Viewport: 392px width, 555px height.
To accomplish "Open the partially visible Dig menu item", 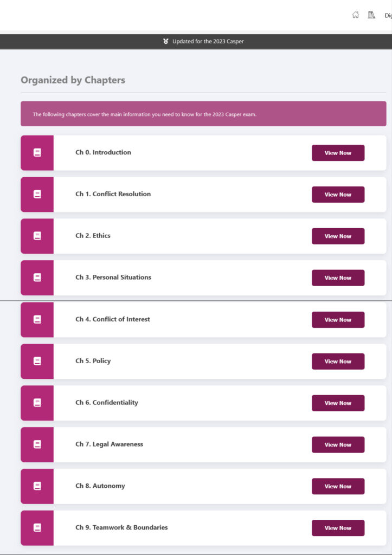I will [x=388, y=16].
